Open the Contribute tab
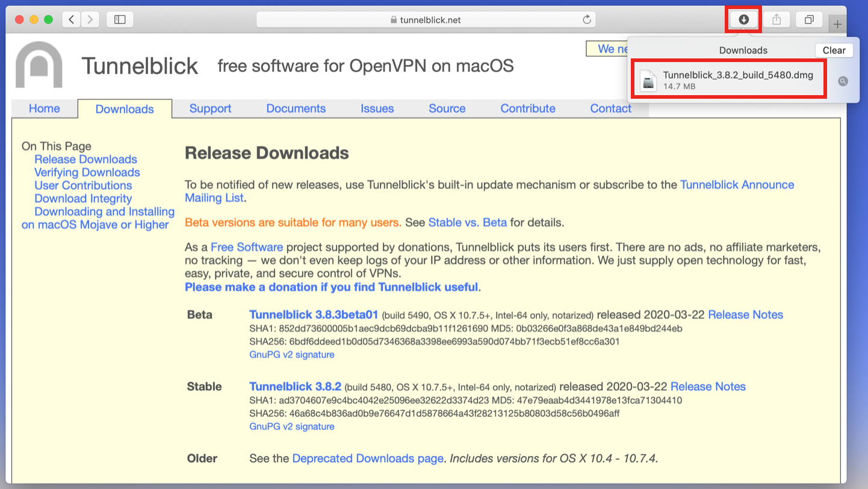Viewport: 868px width, 489px height. pos(528,108)
